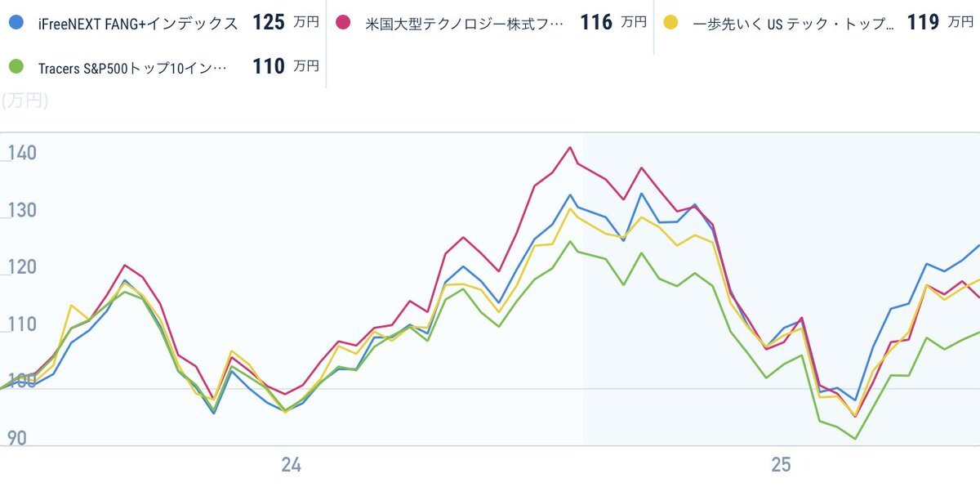The height and width of the screenshot is (487, 980).
Task: Click the 110 万円 value for Tracers S&P500
Action: coord(286,66)
